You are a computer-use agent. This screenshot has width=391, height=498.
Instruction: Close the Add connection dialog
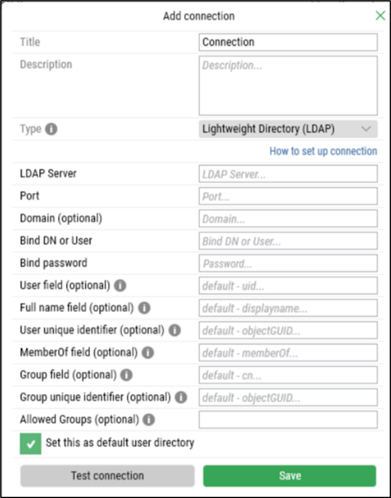point(380,15)
